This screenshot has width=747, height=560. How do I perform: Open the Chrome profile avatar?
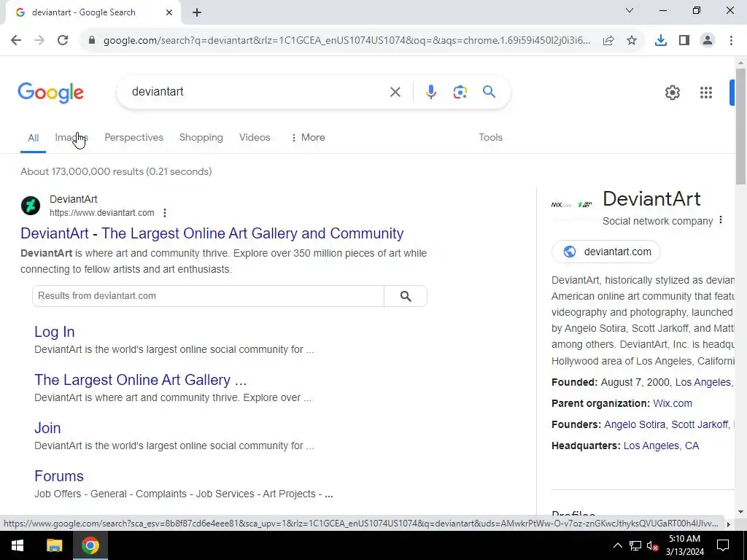coord(708,41)
